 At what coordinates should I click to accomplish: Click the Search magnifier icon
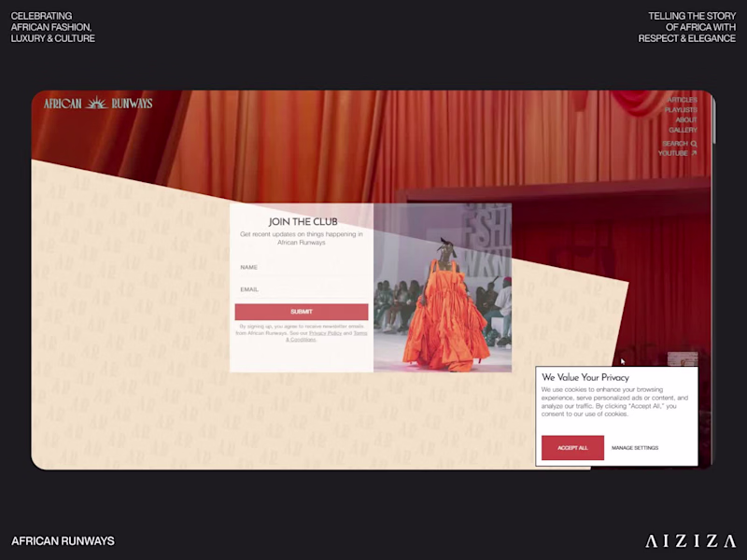[x=694, y=144]
